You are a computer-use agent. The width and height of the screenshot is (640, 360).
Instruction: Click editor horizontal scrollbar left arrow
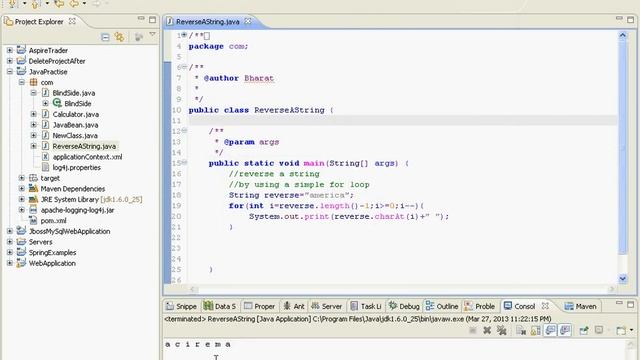click(193, 289)
